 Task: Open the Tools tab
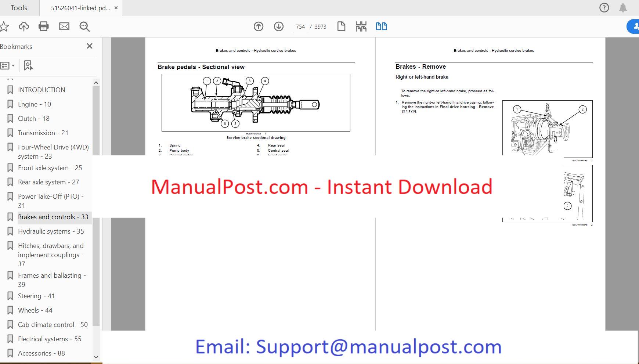pyautogui.click(x=19, y=8)
